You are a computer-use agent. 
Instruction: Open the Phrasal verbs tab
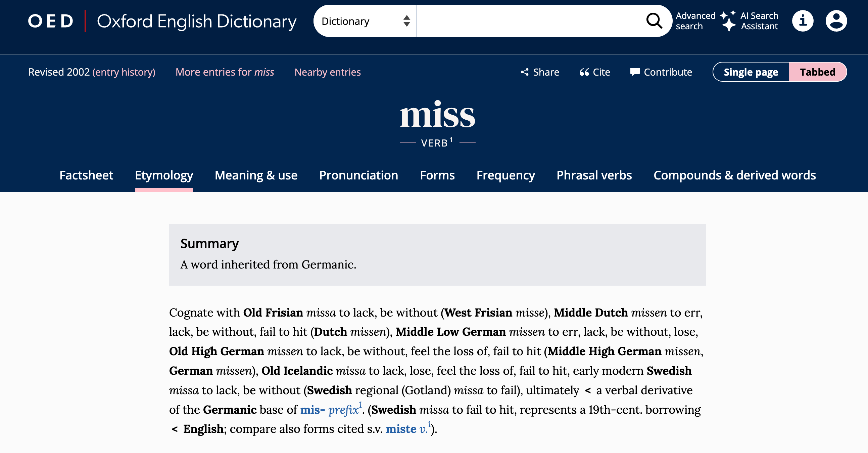tap(594, 175)
